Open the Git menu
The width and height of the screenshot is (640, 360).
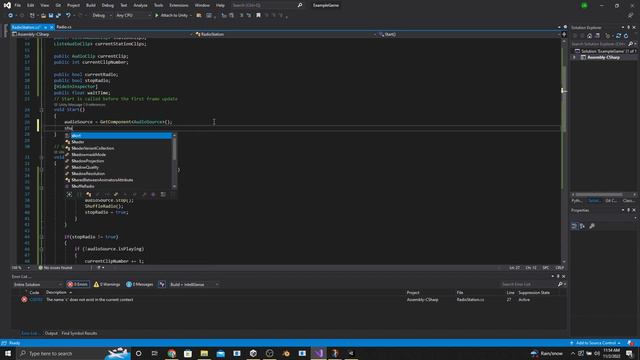(58, 5)
